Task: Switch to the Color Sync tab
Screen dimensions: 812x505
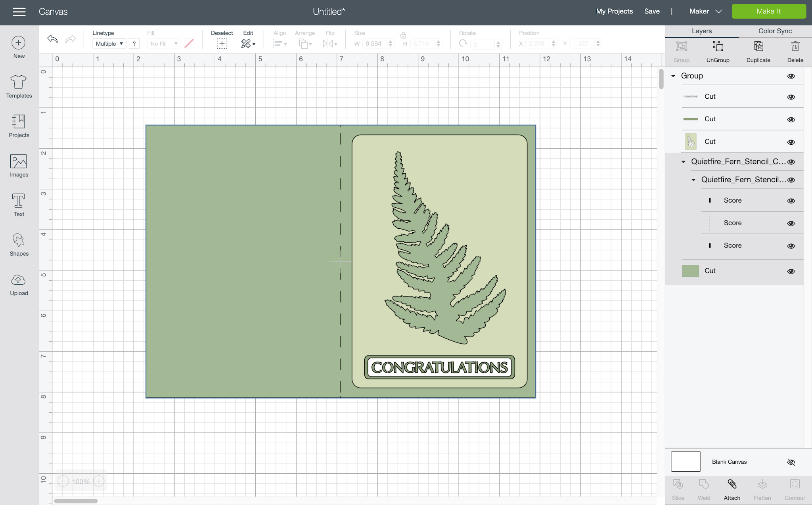Action: point(775,31)
